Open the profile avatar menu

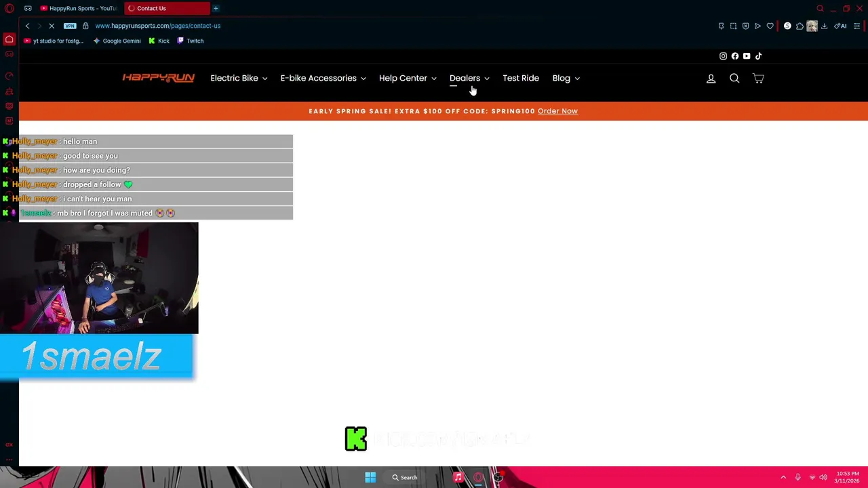[812, 26]
